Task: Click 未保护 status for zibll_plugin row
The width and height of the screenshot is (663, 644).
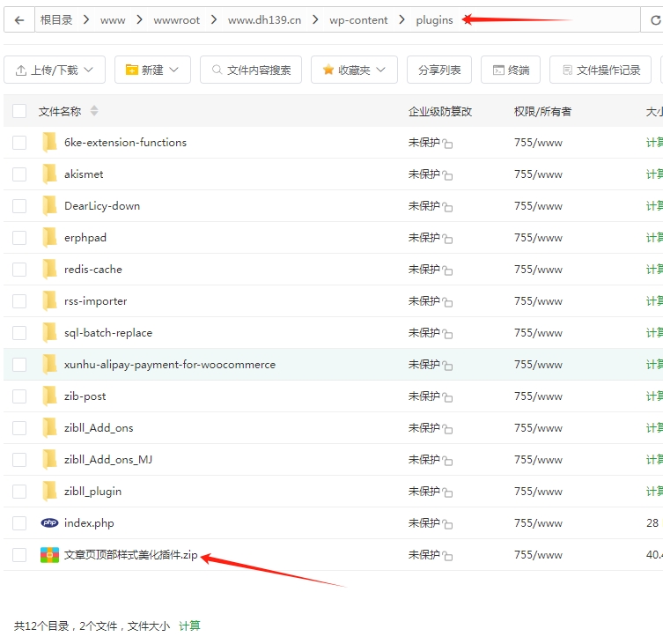Action: tap(424, 492)
